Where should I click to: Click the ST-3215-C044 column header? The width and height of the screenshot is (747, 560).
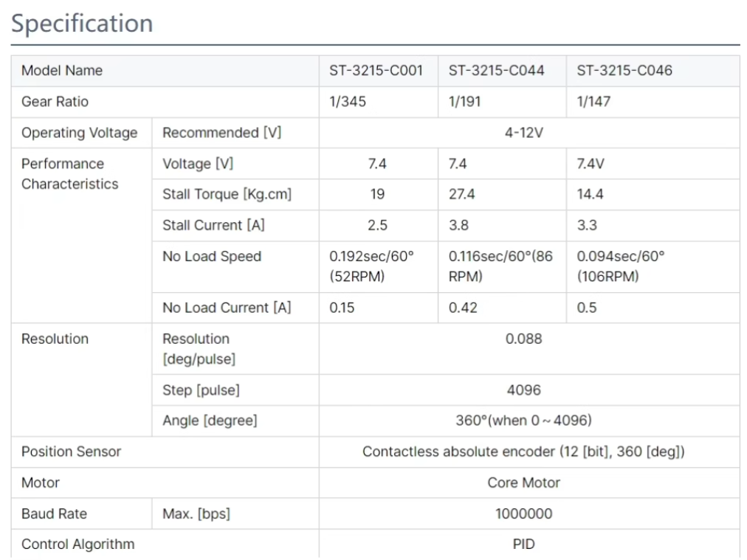pyautogui.click(x=496, y=71)
